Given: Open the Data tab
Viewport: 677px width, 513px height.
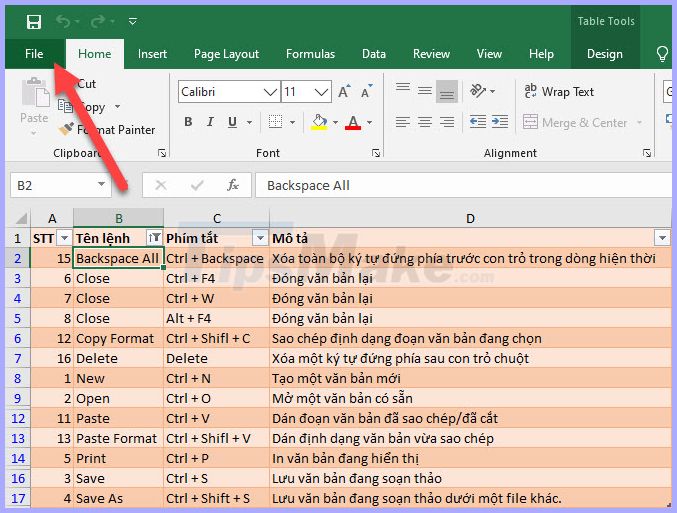Looking at the screenshot, I should pyautogui.click(x=374, y=54).
